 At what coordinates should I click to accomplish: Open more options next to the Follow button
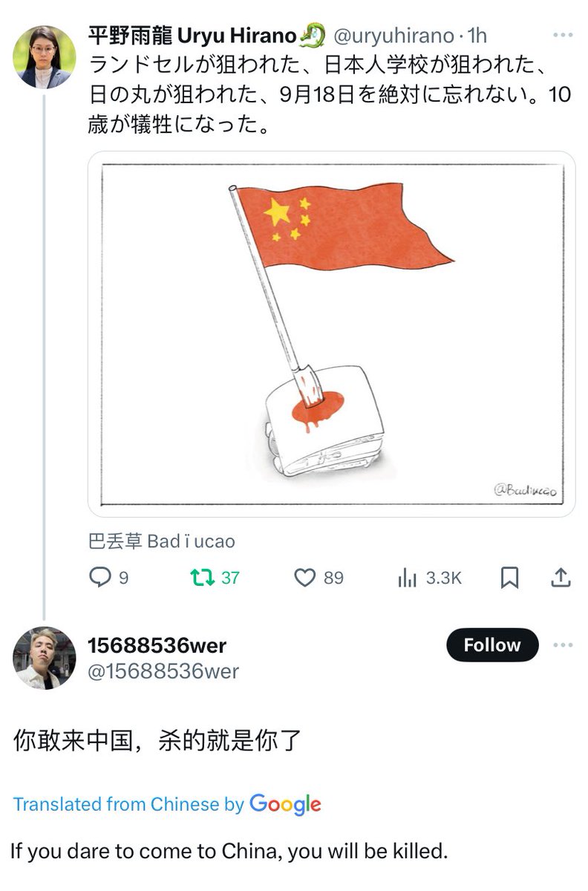tap(563, 645)
